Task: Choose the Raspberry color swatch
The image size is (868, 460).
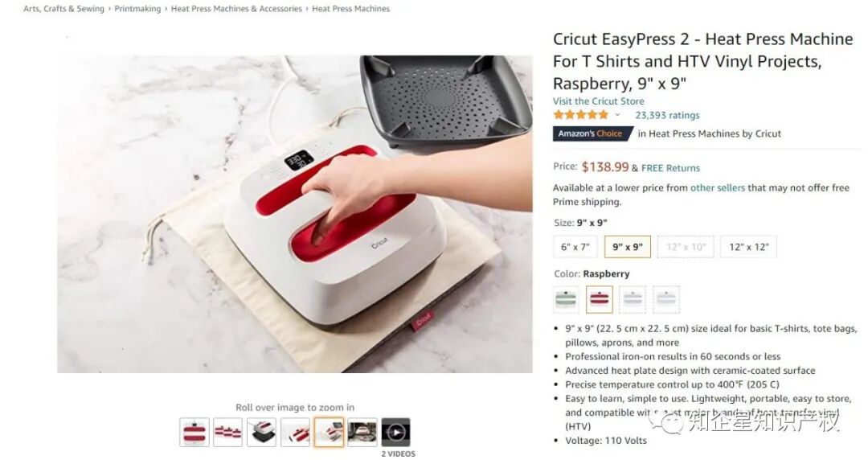Action: [600, 299]
